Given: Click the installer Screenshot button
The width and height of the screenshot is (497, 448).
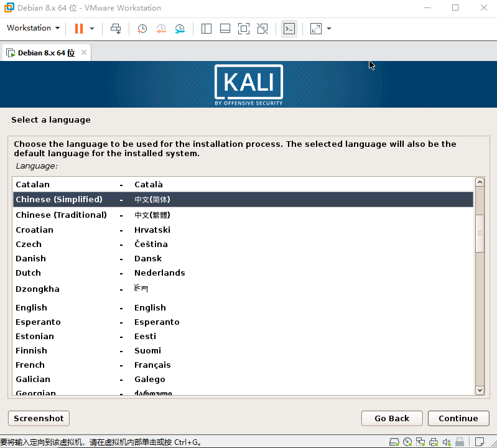Looking at the screenshot, I should 39,419.
